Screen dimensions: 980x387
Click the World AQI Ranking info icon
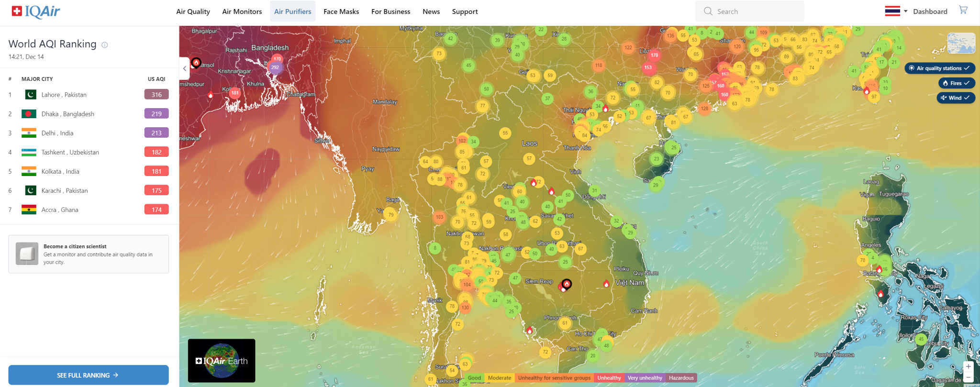[105, 45]
